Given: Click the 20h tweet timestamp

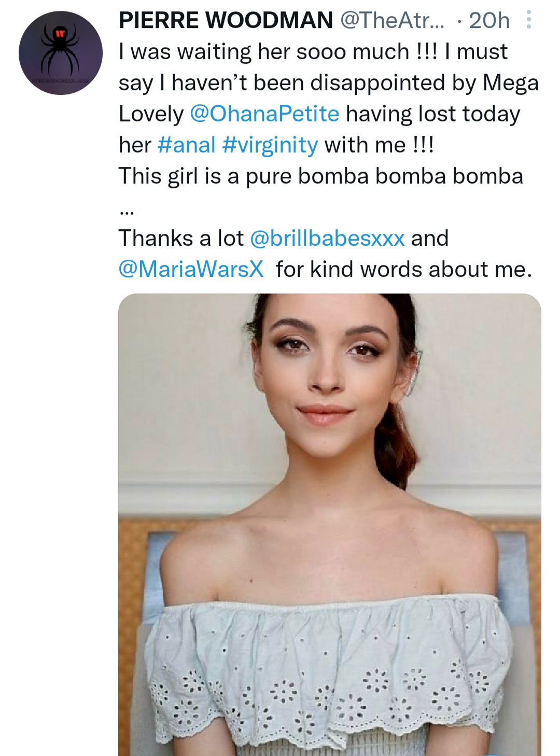Looking at the screenshot, I should 488,20.
